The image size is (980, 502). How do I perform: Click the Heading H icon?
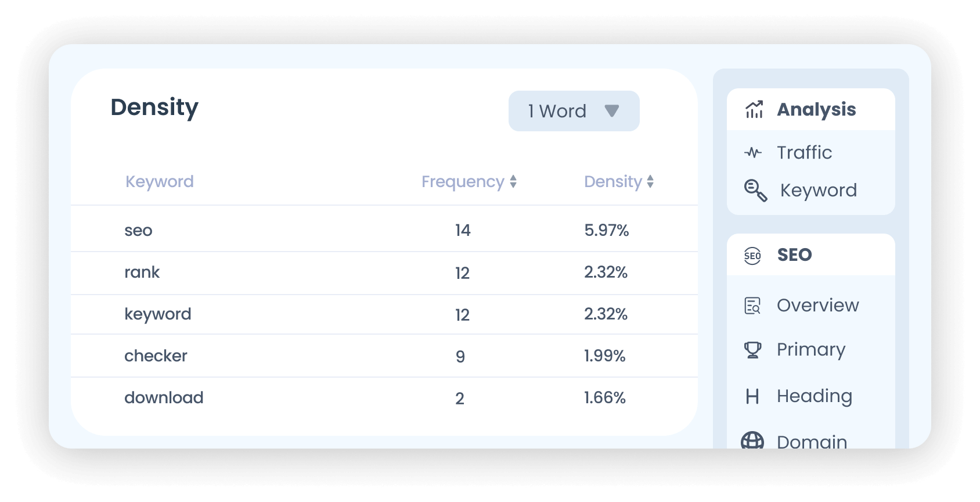[752, 396]
